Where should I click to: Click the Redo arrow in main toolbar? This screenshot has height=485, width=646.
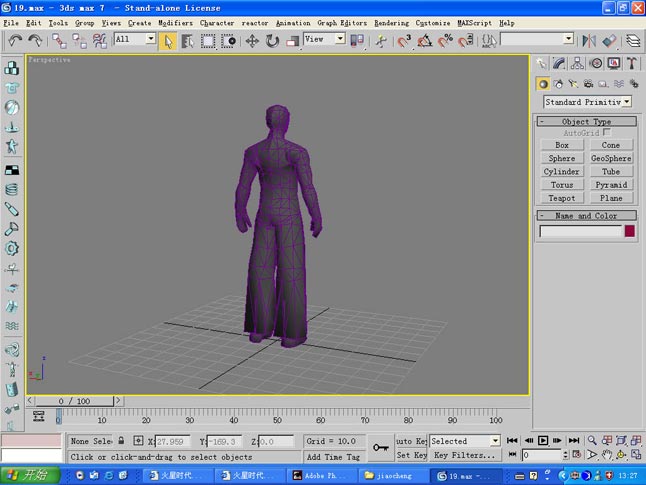35,40
